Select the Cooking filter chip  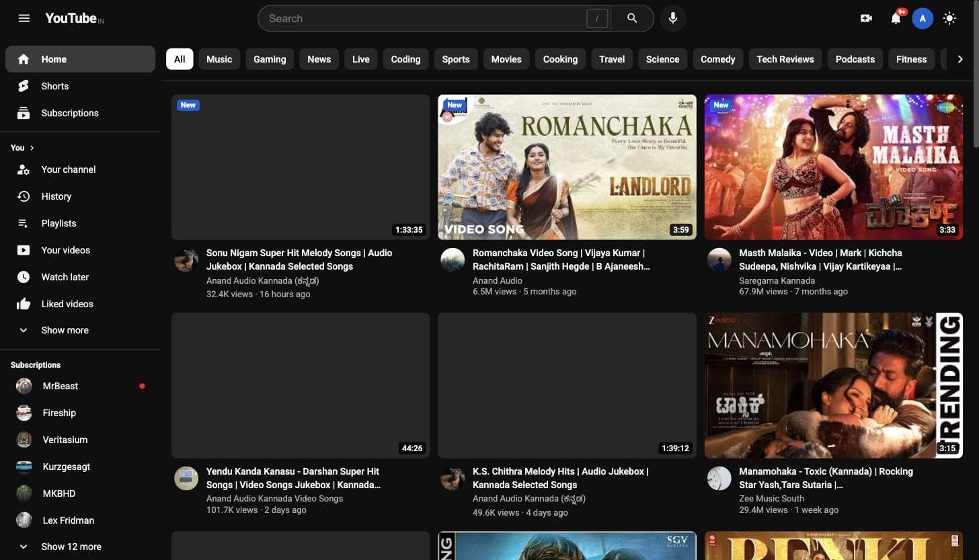(560, 59)
